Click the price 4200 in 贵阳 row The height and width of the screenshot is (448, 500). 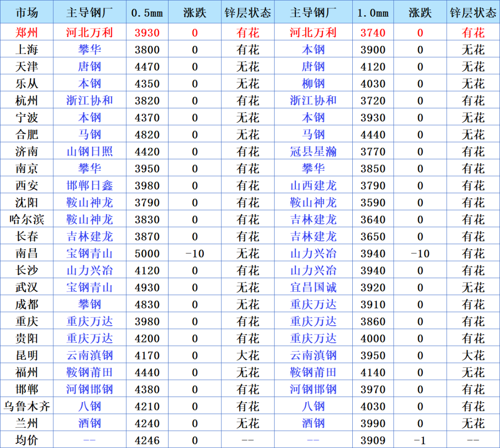tap(147, 338)
